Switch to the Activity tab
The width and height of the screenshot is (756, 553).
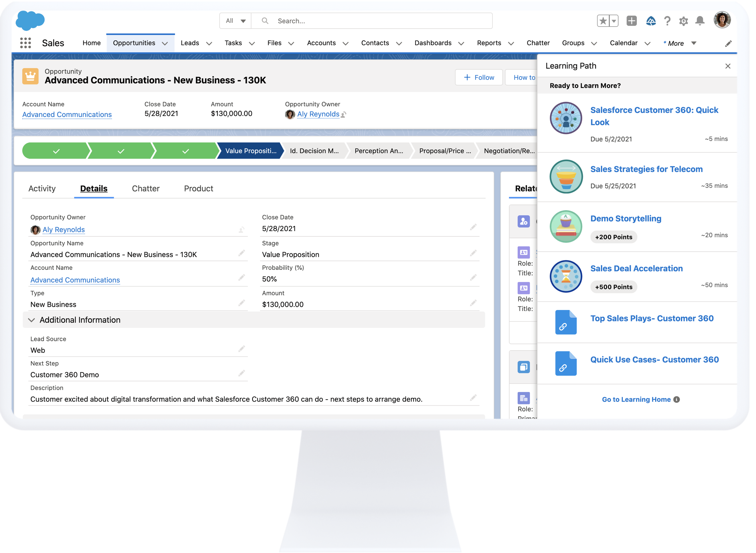(42, 189)
